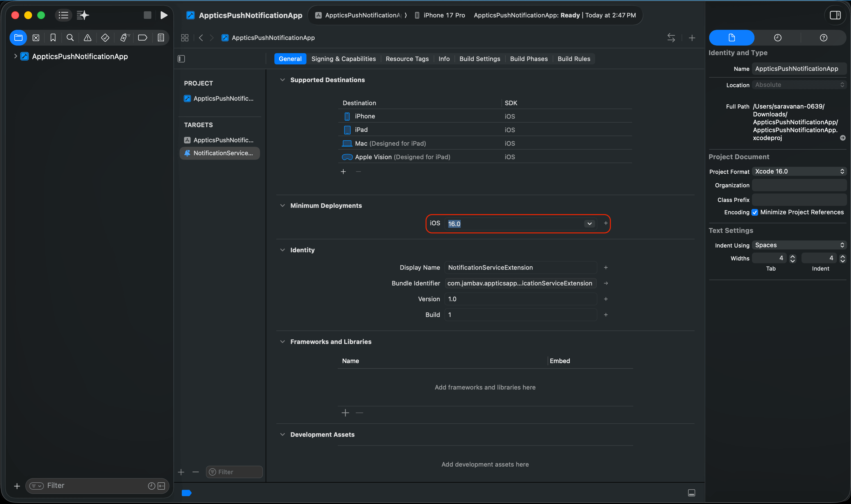Add a framework with the plus button
The image size is (851, 504).
[x=345, y=413]
